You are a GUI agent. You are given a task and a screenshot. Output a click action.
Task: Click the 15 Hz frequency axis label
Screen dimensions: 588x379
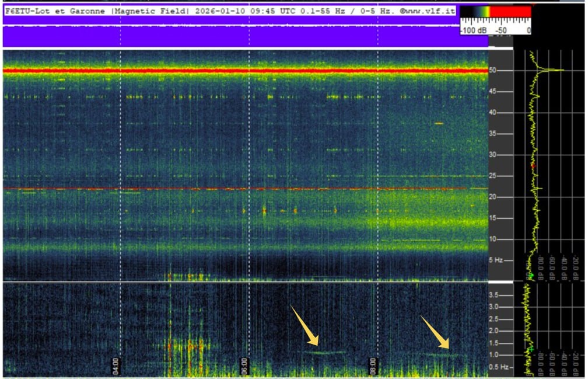493,218
